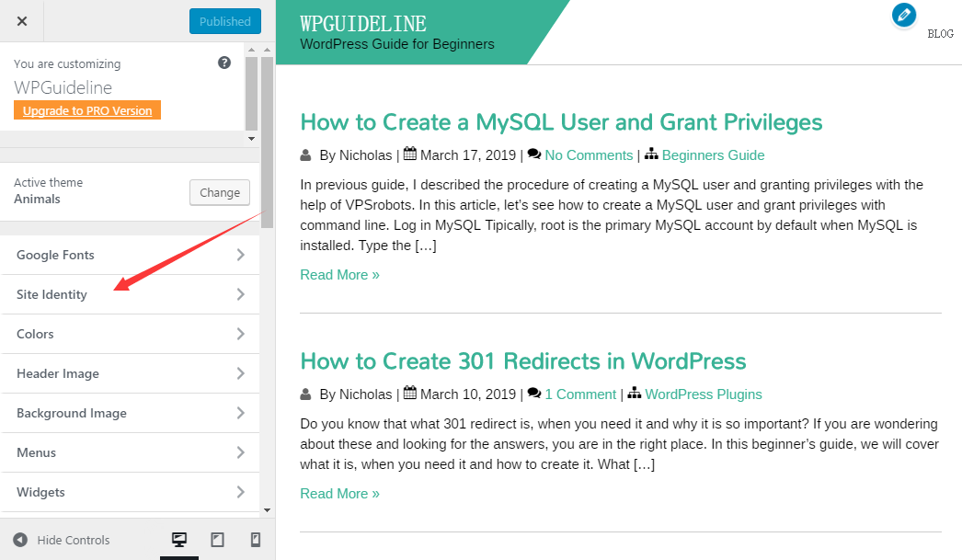Click the 'You are customizing' text
The width and height of the screenshot is (962, 560).
click(67, 63)
